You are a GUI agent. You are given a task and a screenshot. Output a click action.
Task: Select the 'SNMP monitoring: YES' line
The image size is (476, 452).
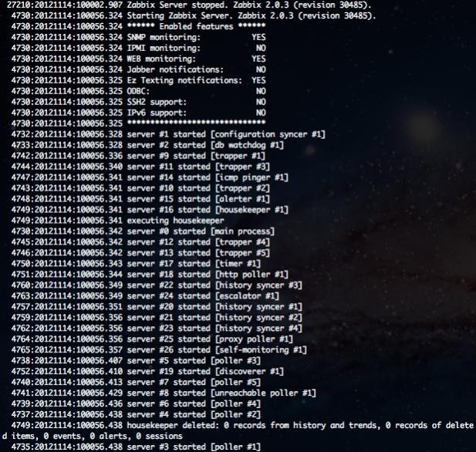coord(138,37)
